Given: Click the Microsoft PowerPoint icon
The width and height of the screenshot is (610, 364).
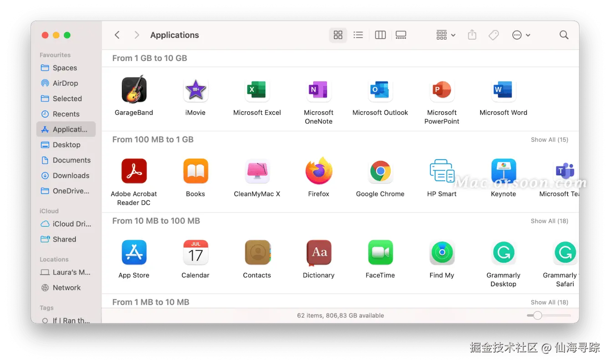Looking at the screenshot, I should (x=442, y=90).
